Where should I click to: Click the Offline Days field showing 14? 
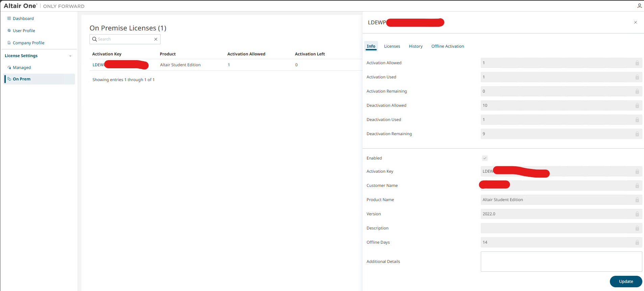[x=561, y=242]
